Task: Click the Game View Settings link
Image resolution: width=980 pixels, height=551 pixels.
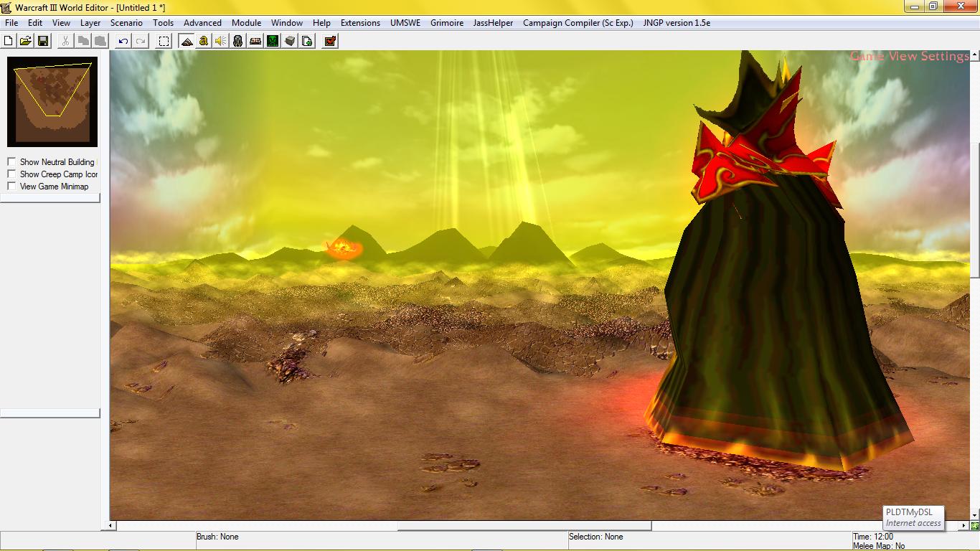Action: point(909,56)
